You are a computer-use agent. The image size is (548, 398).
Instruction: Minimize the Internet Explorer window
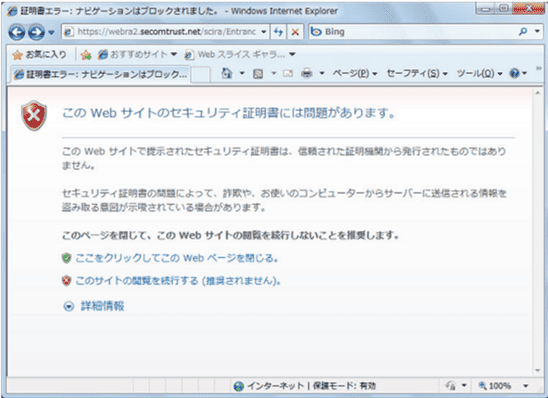pos(486,8)
